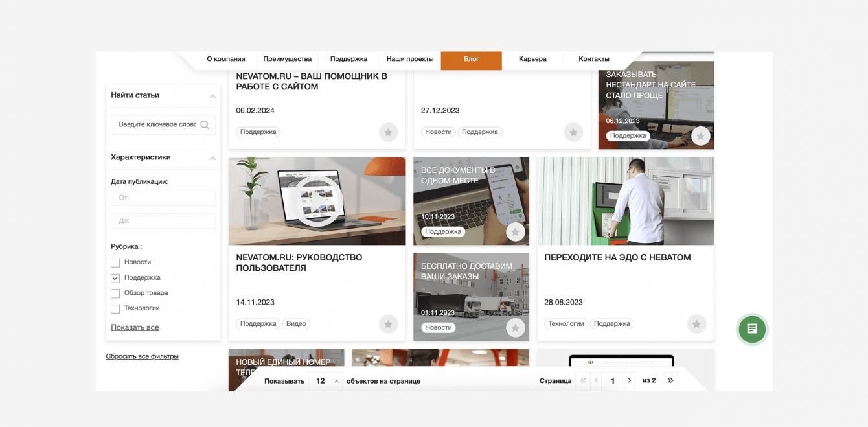This screenshot has width=868, height=427.
Task: Play the laptop video thumbnail
Action: [x=317, y=201]
